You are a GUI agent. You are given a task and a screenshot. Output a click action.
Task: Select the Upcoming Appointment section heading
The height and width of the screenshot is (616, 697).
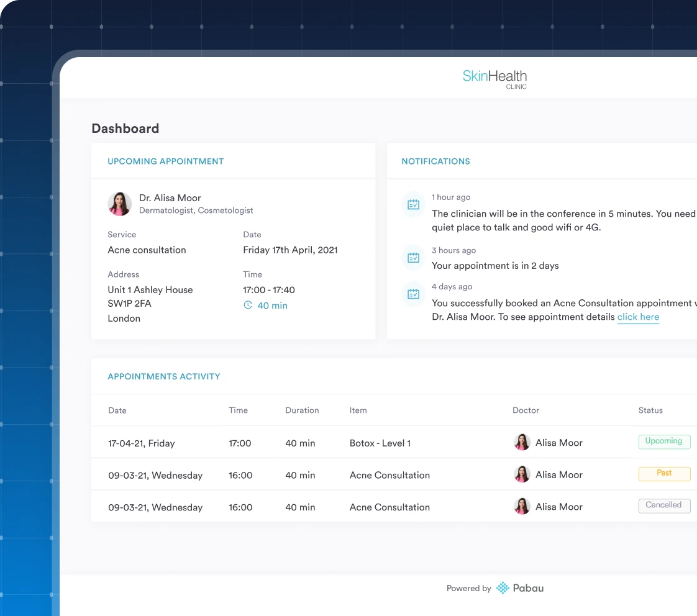[166, 161]
